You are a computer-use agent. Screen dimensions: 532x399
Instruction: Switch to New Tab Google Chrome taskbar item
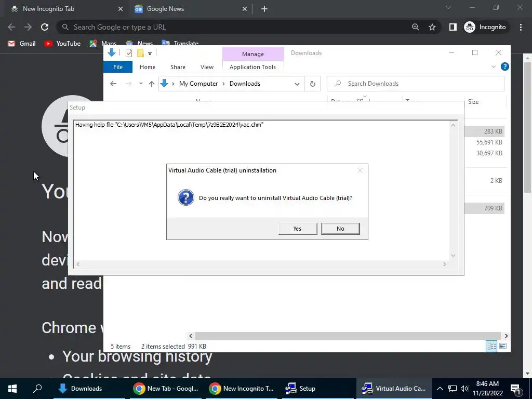(x=166, y=389)
